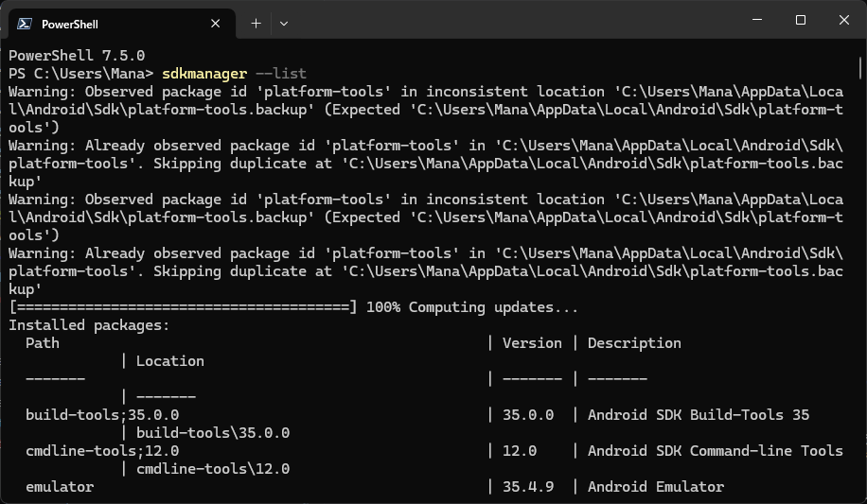Click 'build-tools;35.0.0' path entry
The image size is (867, 504).
[x=102, y=415]
